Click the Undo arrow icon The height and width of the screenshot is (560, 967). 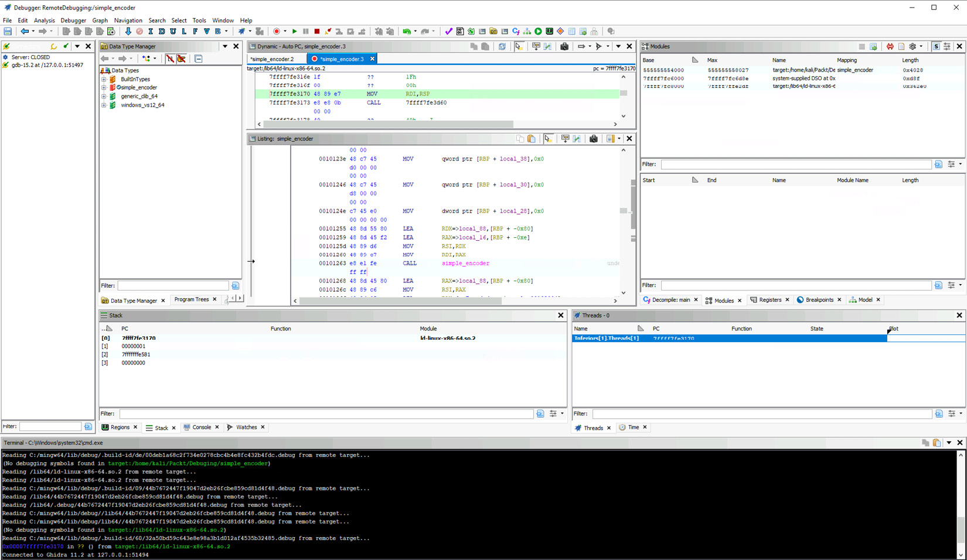tap(407, 32)
